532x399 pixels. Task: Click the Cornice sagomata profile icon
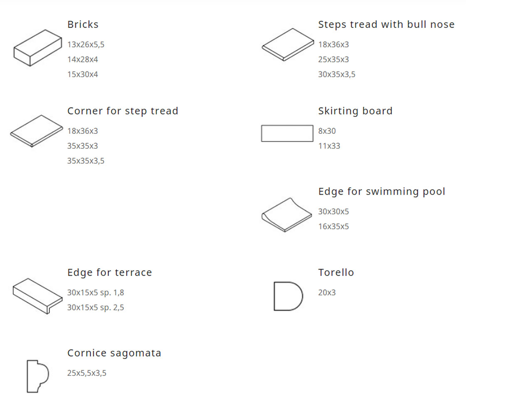pyautogui.click(x=38, y=376)
